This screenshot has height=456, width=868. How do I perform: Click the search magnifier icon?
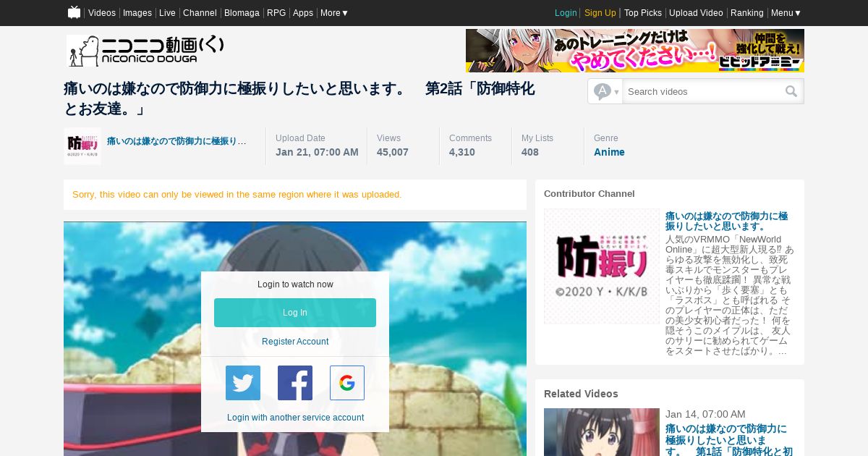coord(791,91)
